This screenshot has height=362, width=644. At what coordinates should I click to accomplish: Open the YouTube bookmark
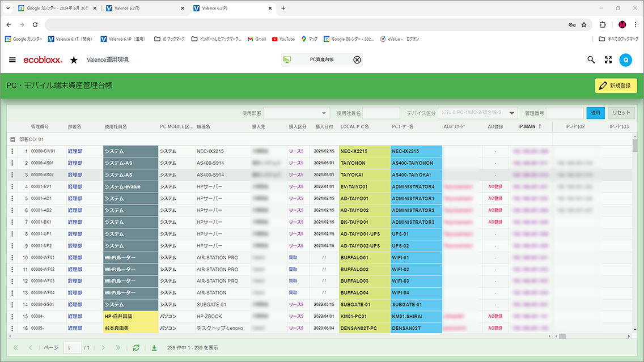tap(283, 39)
